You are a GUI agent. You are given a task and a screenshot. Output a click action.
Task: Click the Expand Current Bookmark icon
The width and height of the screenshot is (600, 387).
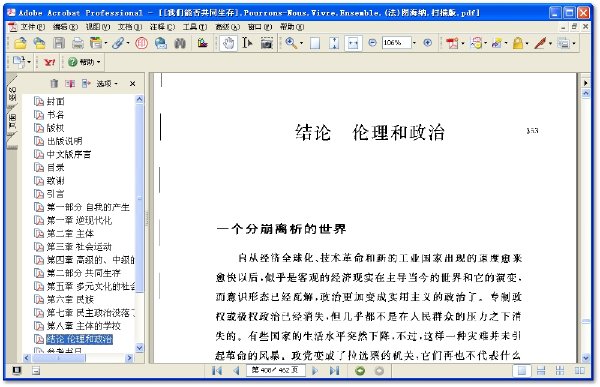(86, 83)
